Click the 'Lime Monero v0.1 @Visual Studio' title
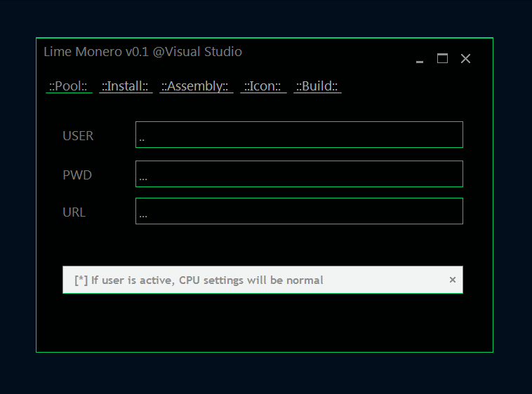 coord(143,52)
